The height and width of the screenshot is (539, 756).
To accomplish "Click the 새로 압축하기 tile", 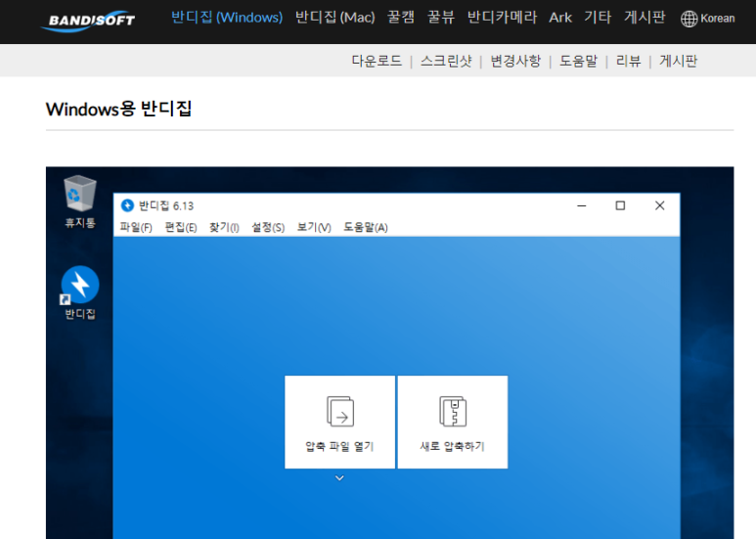I will [452, 422].
